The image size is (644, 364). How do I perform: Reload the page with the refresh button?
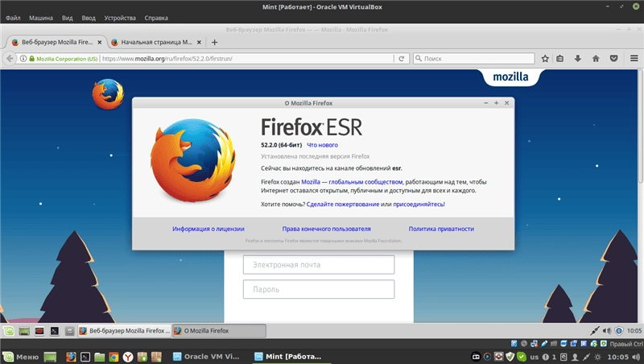(401, 58)
